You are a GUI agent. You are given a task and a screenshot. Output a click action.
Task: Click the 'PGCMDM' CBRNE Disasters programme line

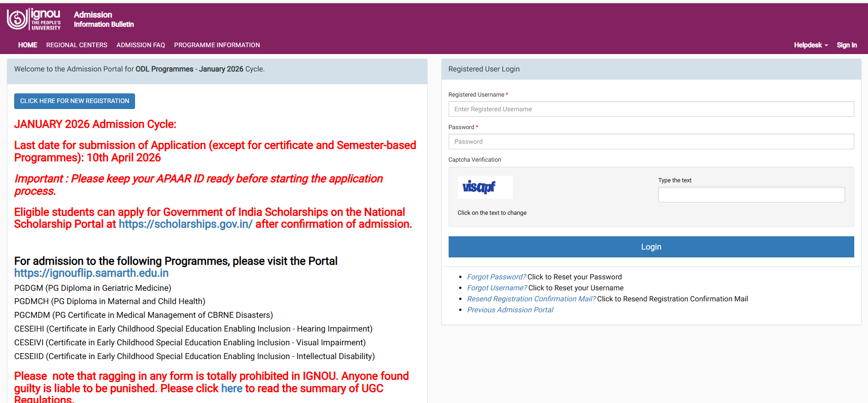point(143,315)
